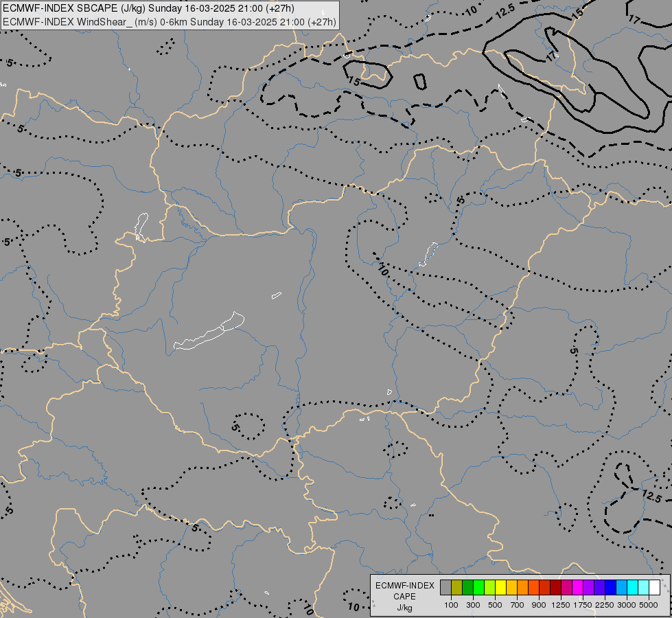Viewport: 672px width, 618px height.
Task: Select the dark red swatch above 1250
Action: pyautogui.click(x=556, y=587)
